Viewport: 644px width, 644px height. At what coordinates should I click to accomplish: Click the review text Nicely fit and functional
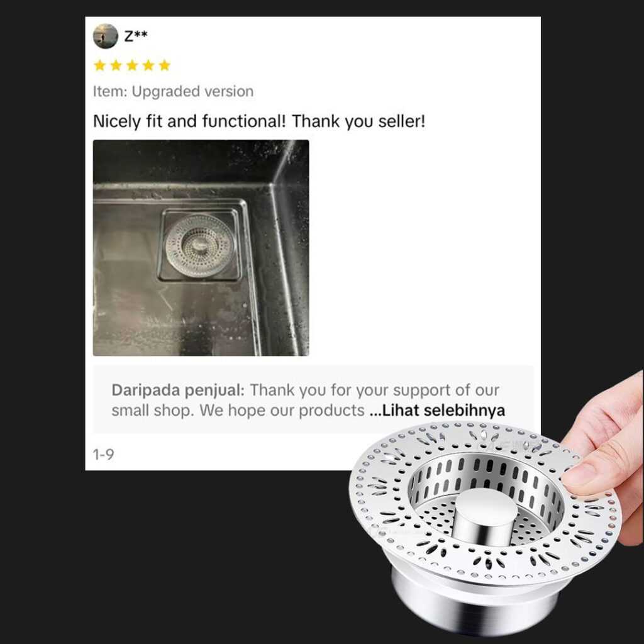pos(259,121)
